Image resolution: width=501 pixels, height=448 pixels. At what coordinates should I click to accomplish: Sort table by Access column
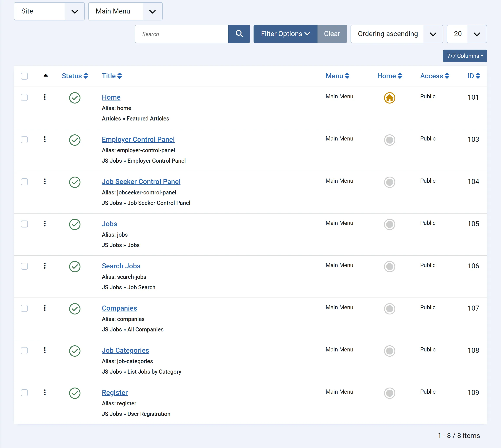434,76
